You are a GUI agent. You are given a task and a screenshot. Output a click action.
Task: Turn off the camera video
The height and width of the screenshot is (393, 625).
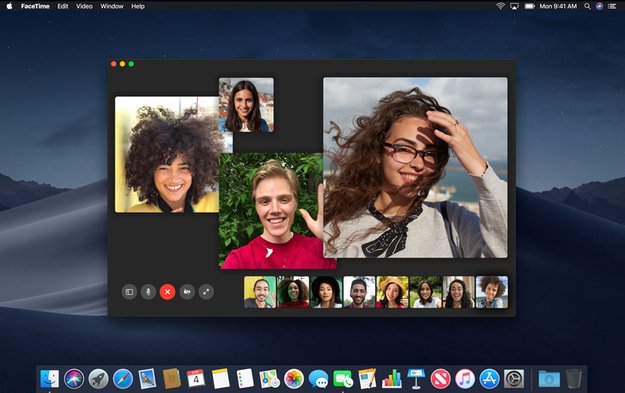coord(187,292)
